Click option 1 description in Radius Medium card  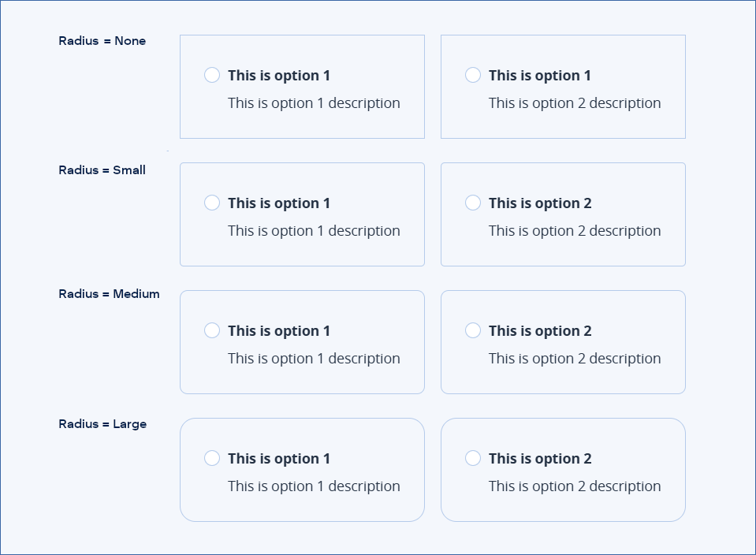click(x=314, y=359)
